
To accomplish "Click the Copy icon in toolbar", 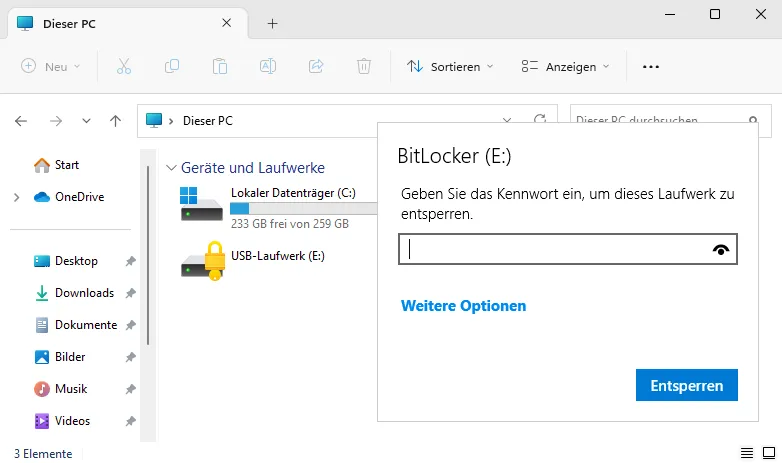I will [x=172, y=66].
